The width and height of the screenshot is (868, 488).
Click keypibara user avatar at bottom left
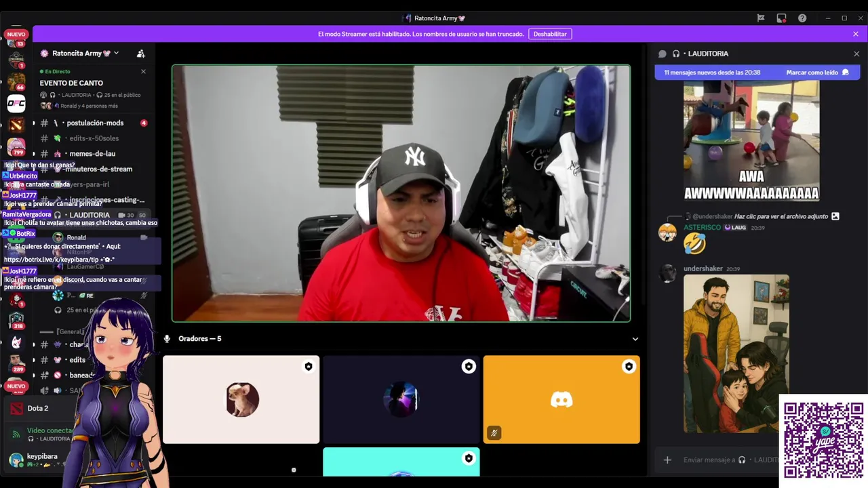click(16, 460)
